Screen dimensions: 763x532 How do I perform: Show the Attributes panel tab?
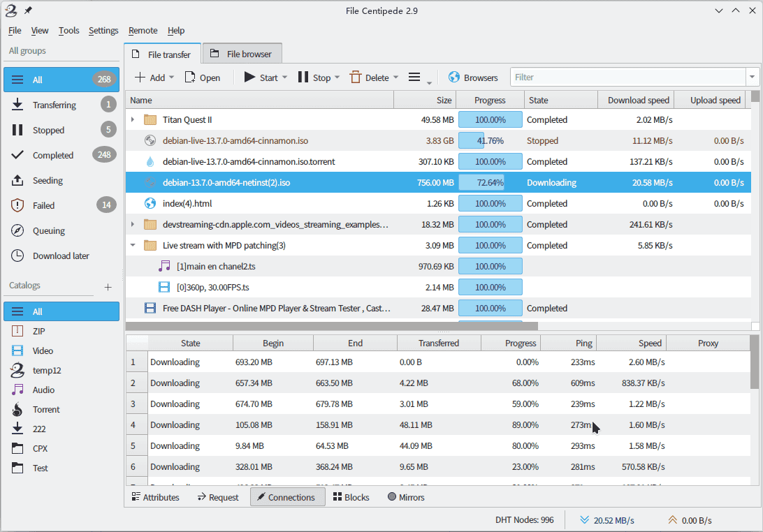pyautogui.click(x=156, y=497)
